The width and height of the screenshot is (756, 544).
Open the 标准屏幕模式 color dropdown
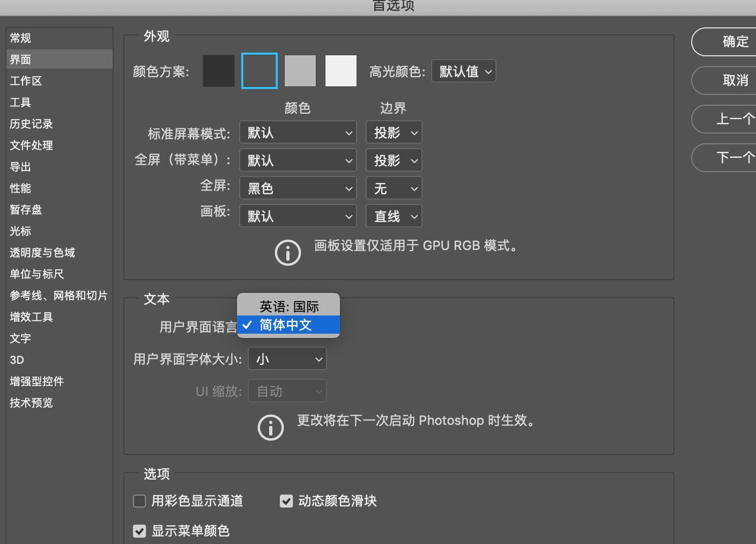click(298, 132)
